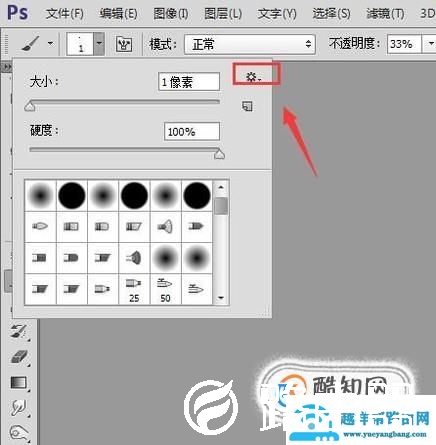Toggle the Brush panel icon in options bar
Viewport: 436px width, 445px height.
(124, 44)
